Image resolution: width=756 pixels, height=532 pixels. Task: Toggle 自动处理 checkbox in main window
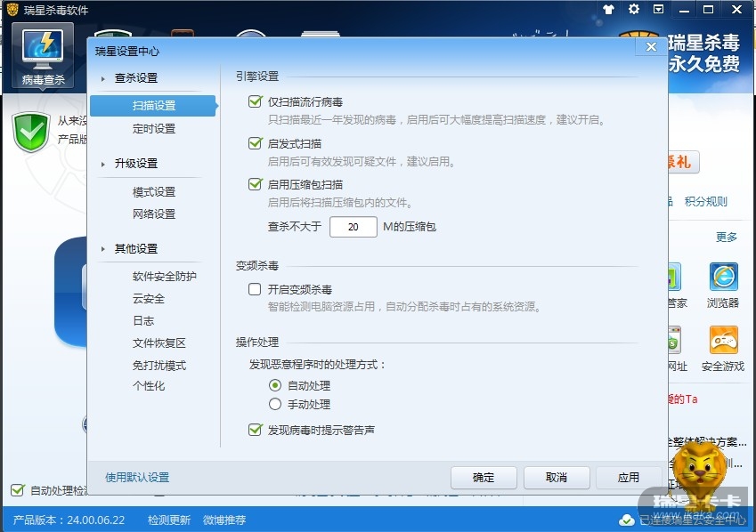[17, 490]
